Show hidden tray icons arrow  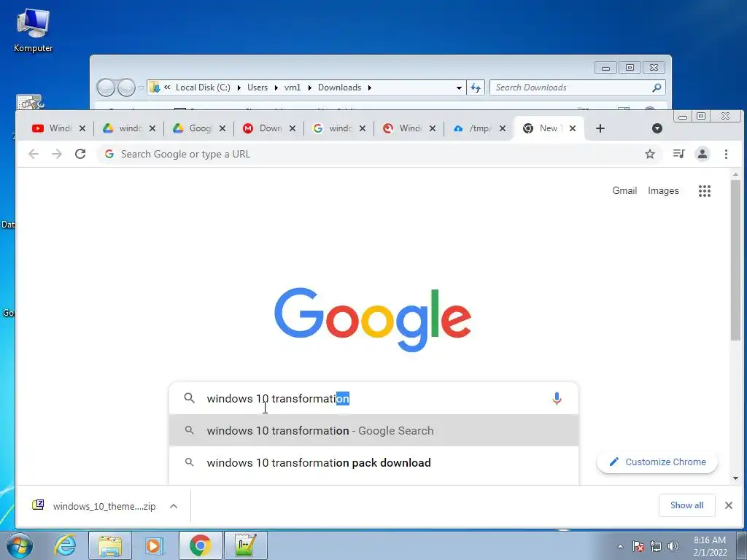(x=620, y=546)
